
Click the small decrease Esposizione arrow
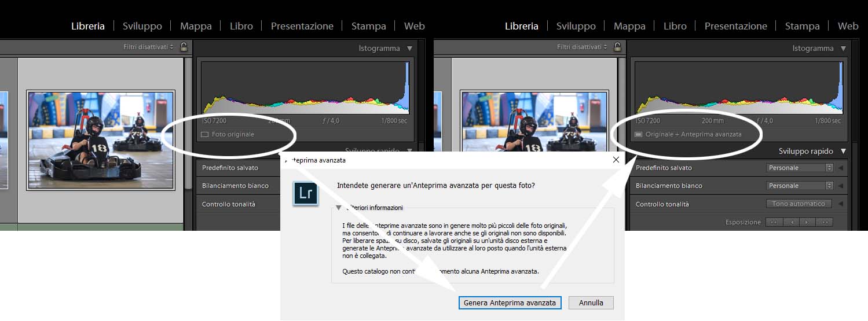tap(790, 222)
